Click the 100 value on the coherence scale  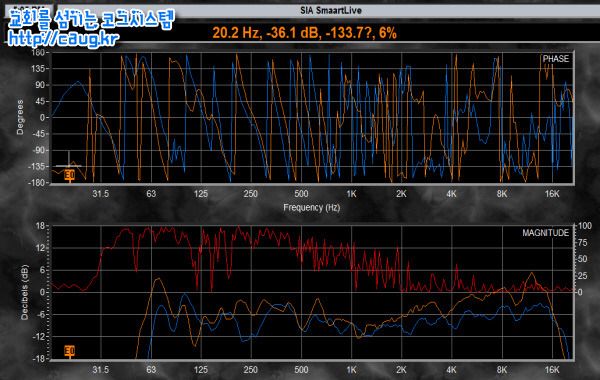click(x=585, y=226)
